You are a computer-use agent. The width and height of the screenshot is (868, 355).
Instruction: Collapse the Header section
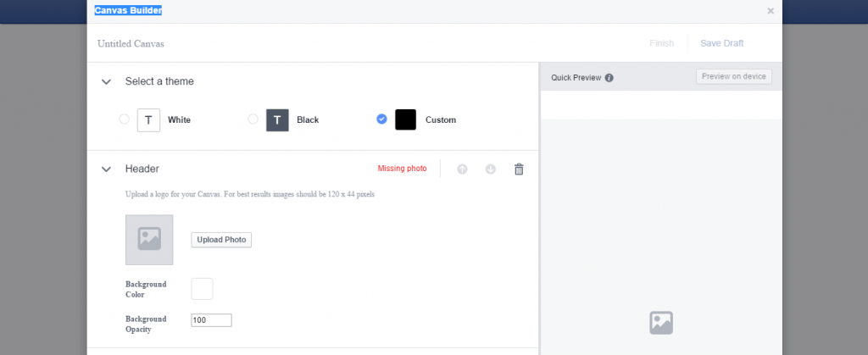click(106, 169)
